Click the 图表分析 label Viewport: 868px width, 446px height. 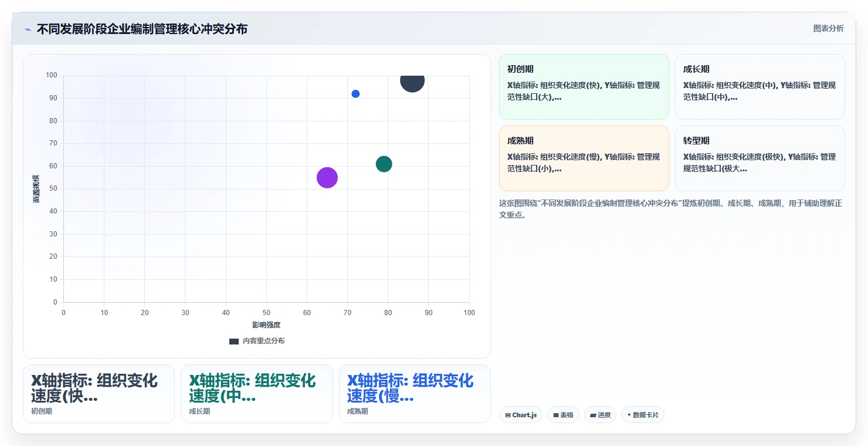(x=828, y=28)
